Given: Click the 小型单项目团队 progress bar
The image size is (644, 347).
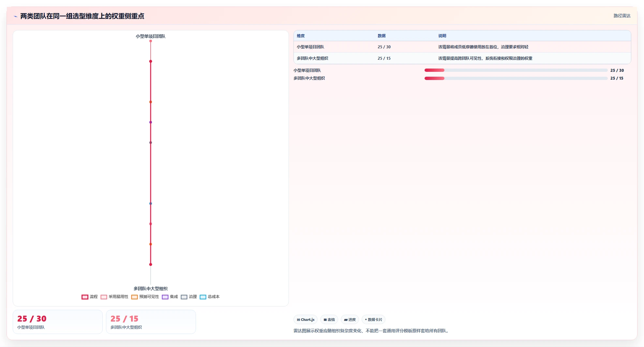Looking at the screenshot, I should pos(516,70).
